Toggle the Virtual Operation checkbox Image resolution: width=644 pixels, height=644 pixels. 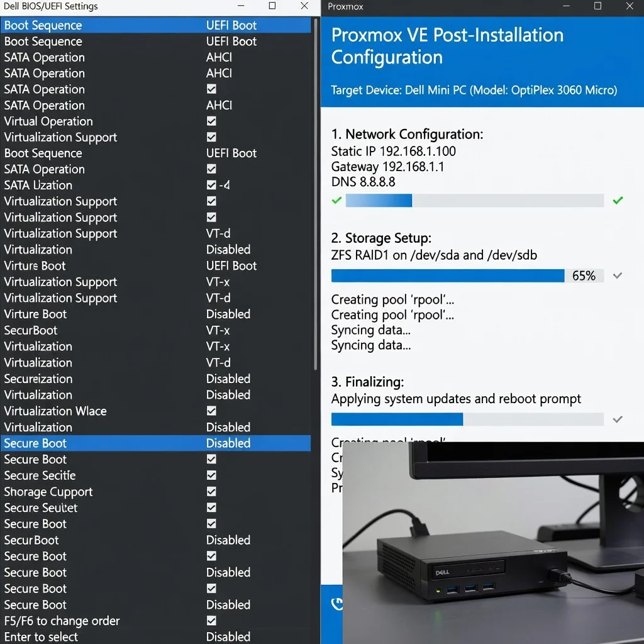click(211, 121)
